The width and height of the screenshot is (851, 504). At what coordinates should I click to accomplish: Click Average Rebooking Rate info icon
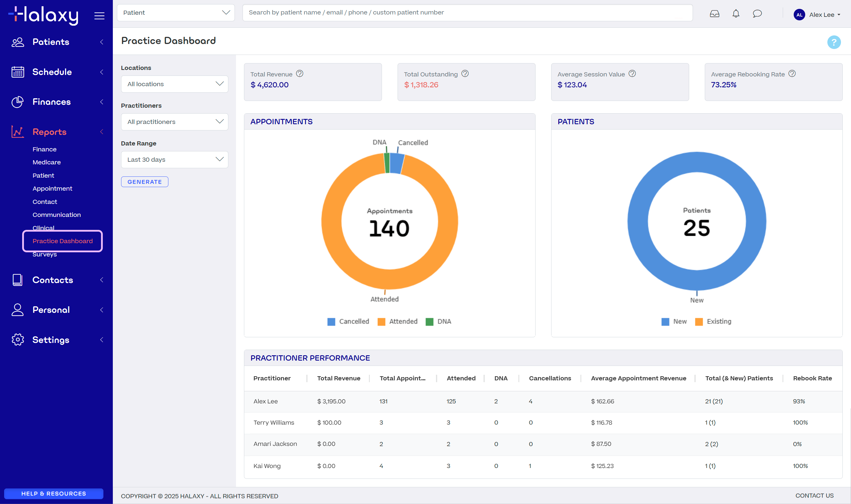point(792,74)
